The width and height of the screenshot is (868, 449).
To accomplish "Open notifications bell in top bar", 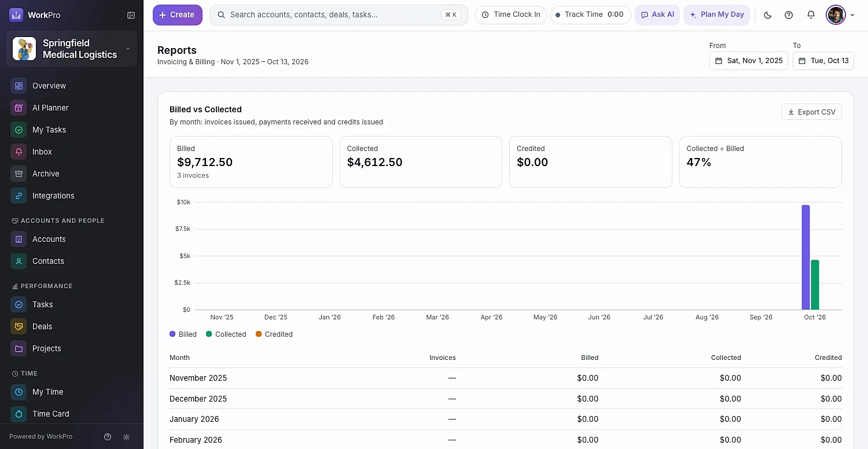I will point(811,15).
